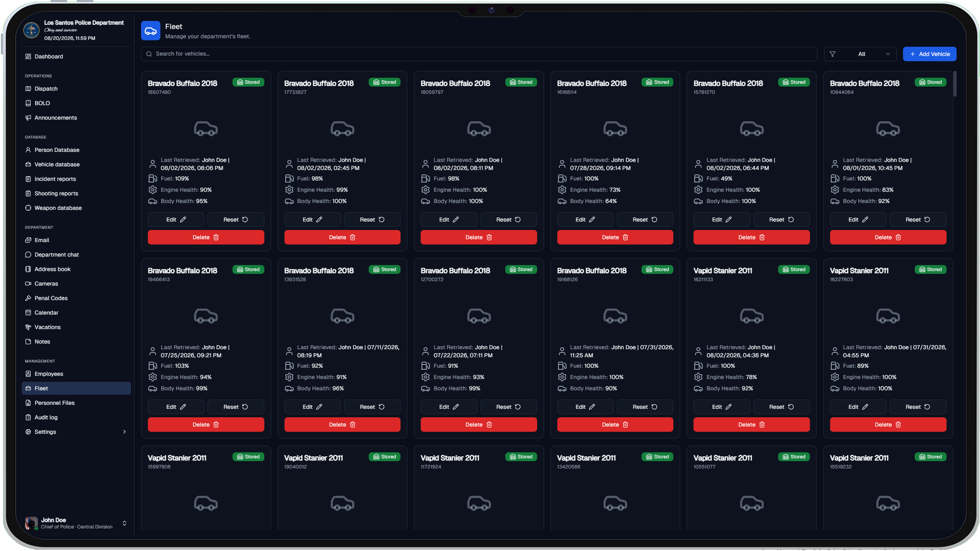The height and width of the screenshot is (551, 980).
Task: Open the Announcements page
Action: click(76, 118)
